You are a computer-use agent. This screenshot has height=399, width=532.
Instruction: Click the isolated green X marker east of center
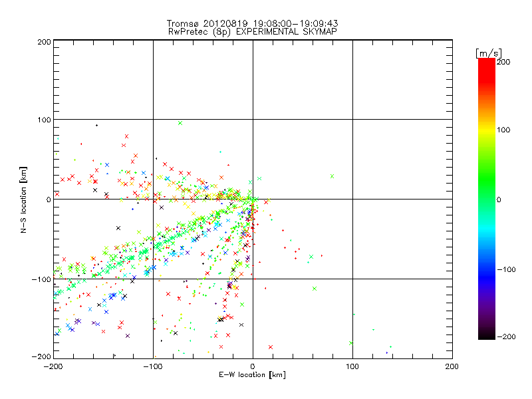click(332, 176)
